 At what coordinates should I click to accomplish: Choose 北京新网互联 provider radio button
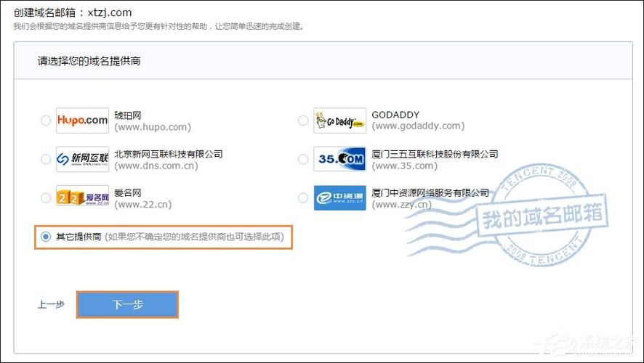point(46,159)
